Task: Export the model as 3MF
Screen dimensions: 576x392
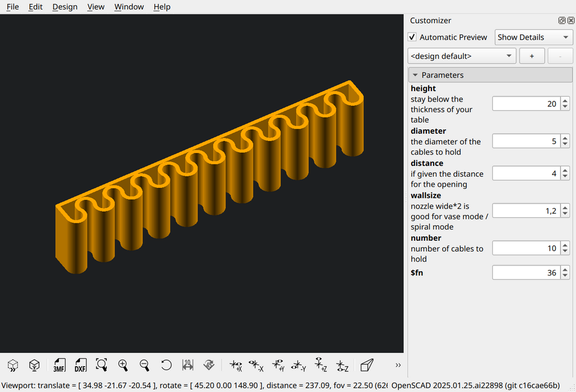Action: coord(59,365)
